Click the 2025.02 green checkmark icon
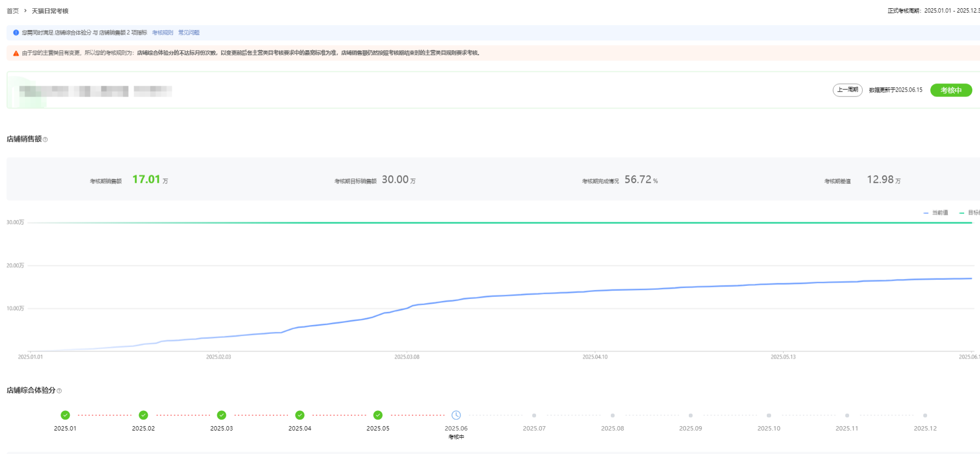This screenshot has width=980, height=454. coord(143,415)
